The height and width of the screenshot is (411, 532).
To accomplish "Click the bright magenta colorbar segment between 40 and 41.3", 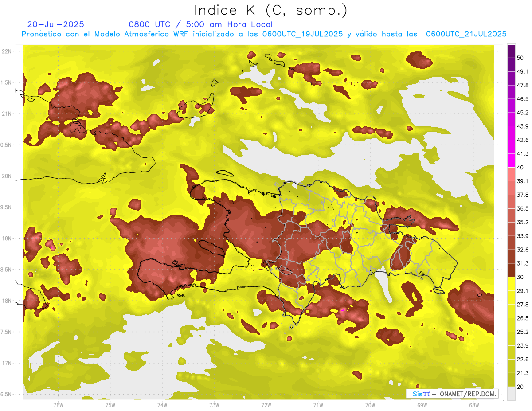I will coord(511,160).
